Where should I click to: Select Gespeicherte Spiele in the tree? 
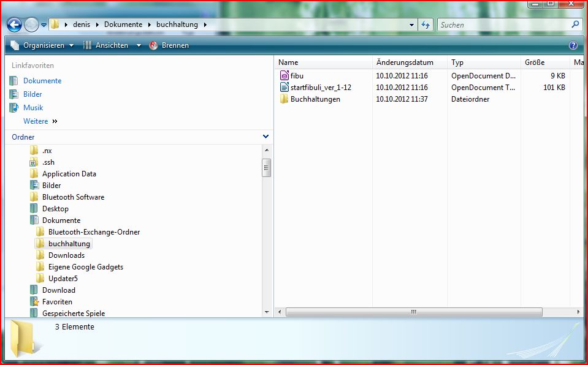[74, 314]
